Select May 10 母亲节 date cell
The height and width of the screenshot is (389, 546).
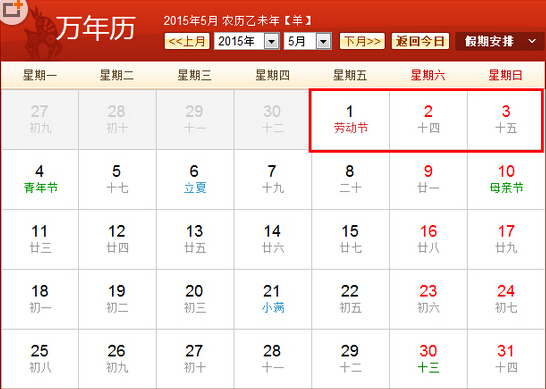tap(506, 180)
